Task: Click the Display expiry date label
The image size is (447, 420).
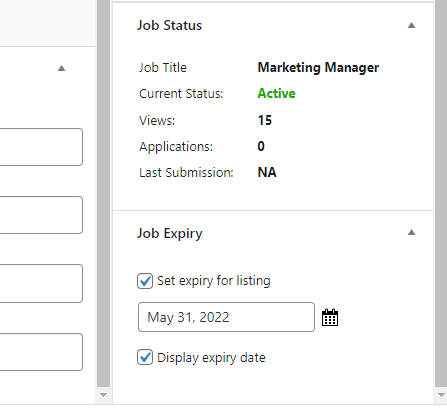Action: click(x=211, y=358)
